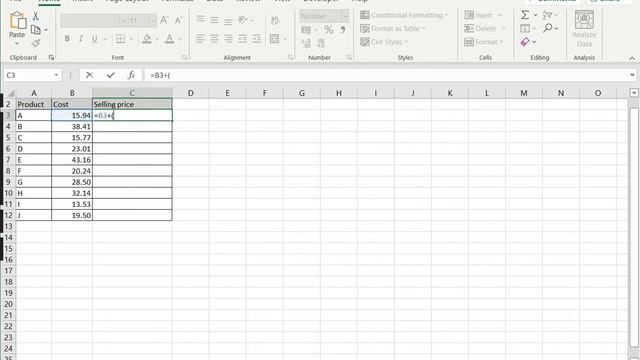Image resolution: width=640 pixels, height=360 pixels.
Task: Click the Font Color A icon
Action: coord(169,39)
